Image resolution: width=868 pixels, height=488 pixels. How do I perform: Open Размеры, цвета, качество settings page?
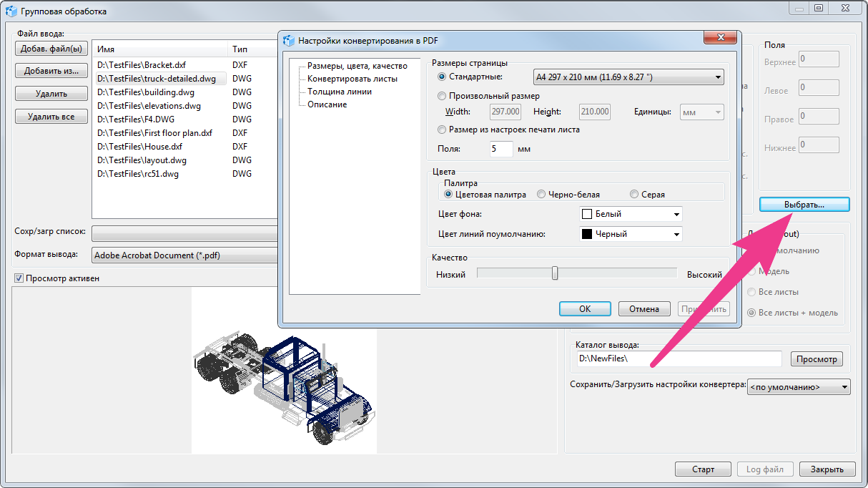click(357, 66)
